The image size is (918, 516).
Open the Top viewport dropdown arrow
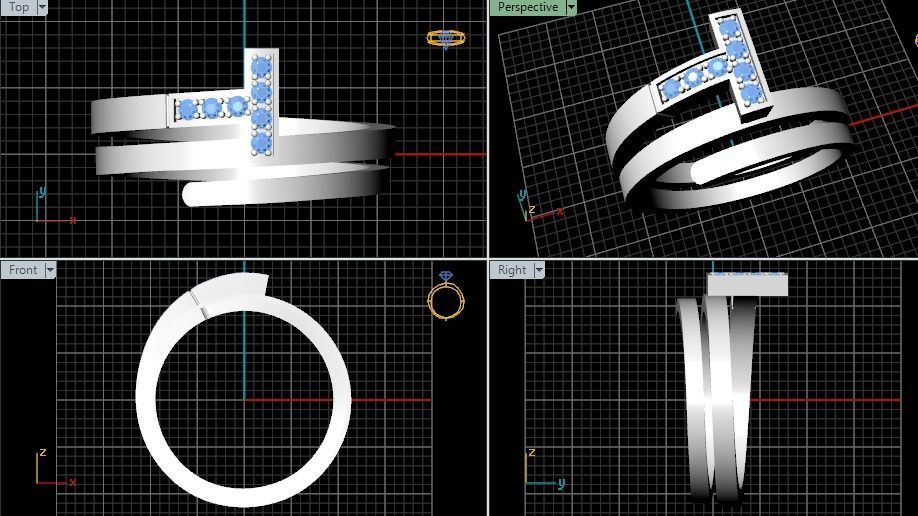tap(42, 7)
